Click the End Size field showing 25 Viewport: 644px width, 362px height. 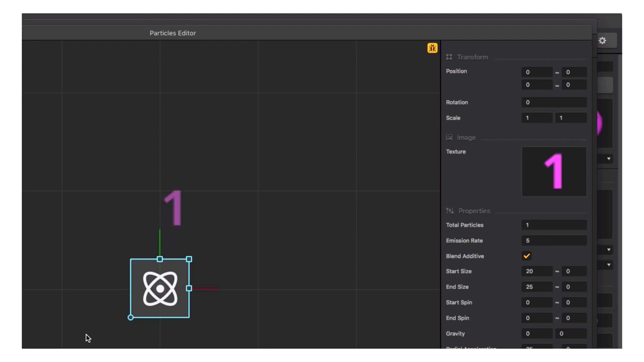(x=537, y=287)
